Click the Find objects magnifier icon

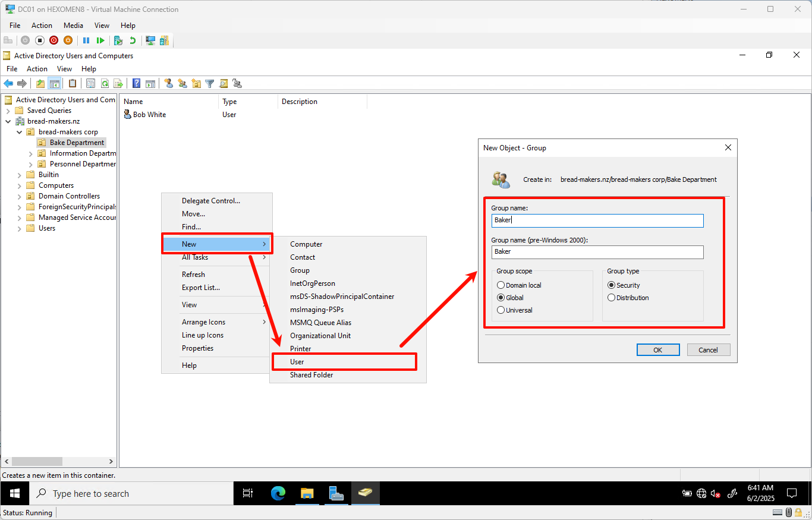224,84
